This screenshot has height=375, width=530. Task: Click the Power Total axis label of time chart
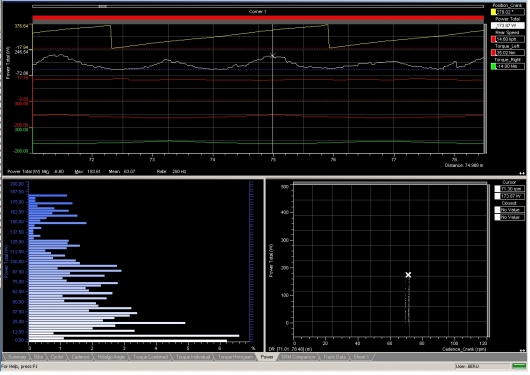(7, 63)
